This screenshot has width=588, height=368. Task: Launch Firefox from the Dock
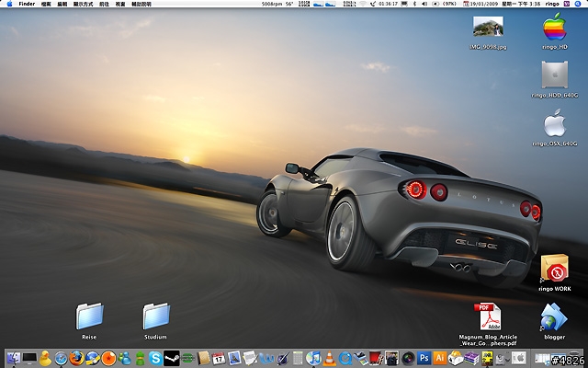pyautogui.click(x=76, y=358)
